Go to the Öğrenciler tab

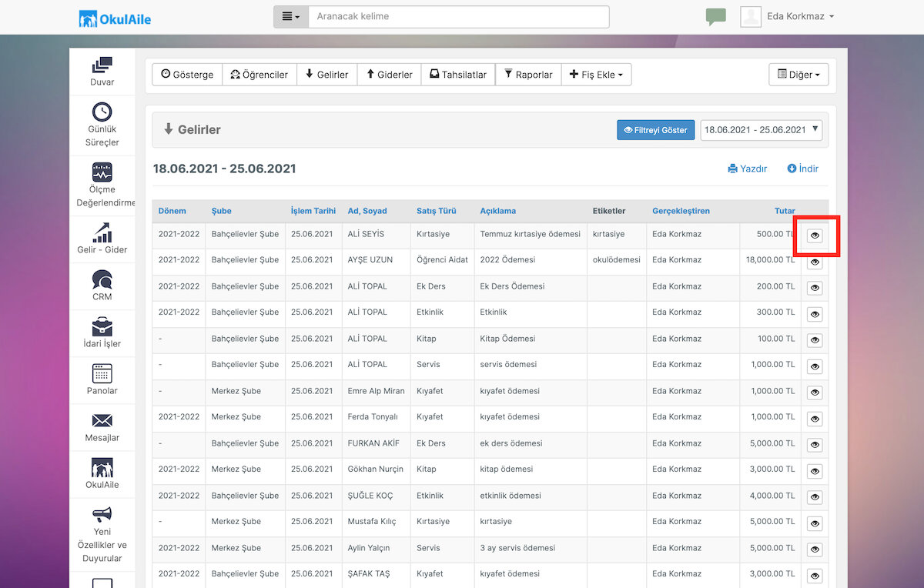point(259,75)
